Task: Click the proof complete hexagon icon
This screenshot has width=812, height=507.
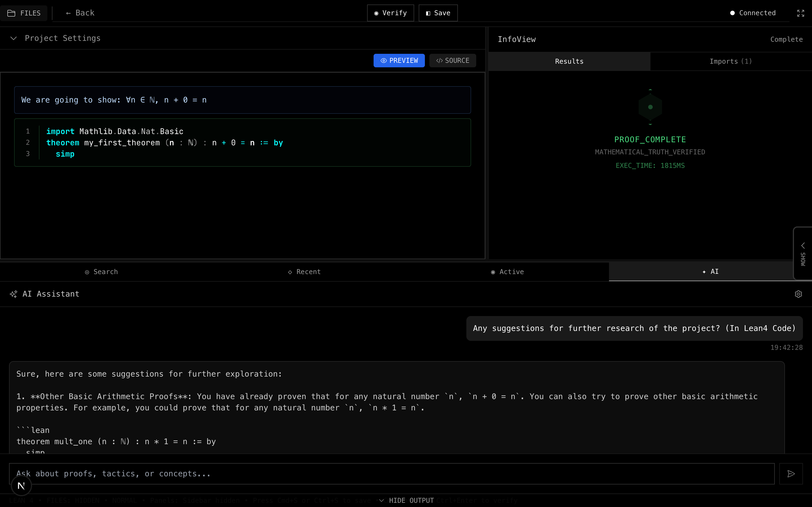Action: pos(650,107)
